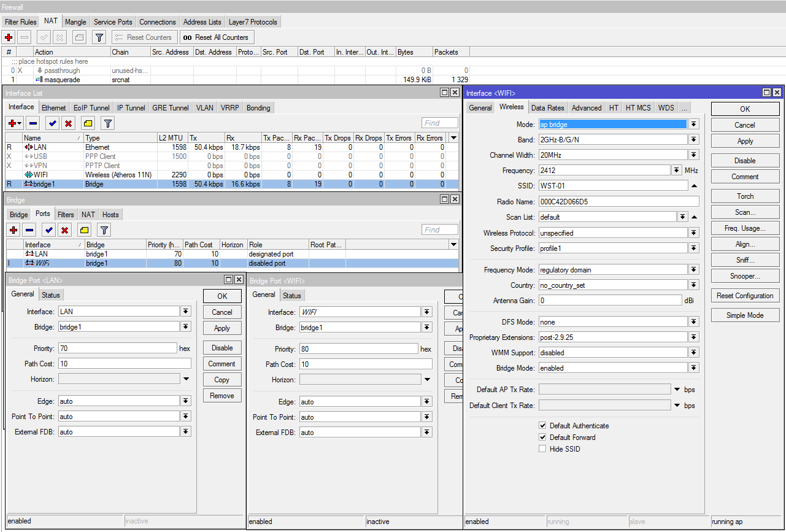This screenshot has height=532, width=786.
Task: Open the Band dropdown
Action: [x=694, y=140]
